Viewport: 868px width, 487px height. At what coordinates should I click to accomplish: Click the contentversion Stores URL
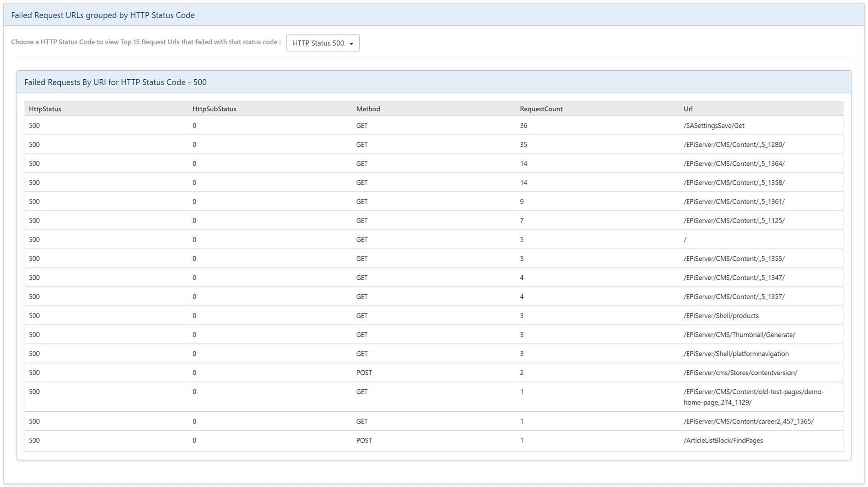click(x=740, y=373)
